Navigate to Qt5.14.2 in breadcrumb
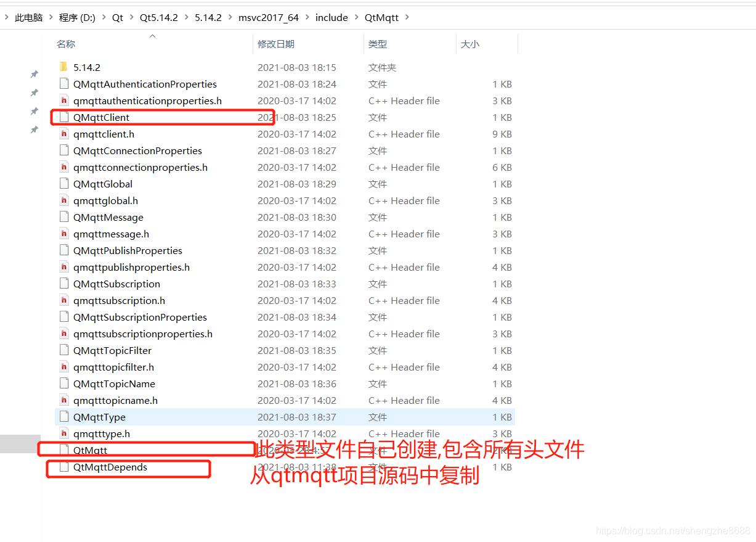This screenshot has height=542, width=756. click(x=160, y=17)
